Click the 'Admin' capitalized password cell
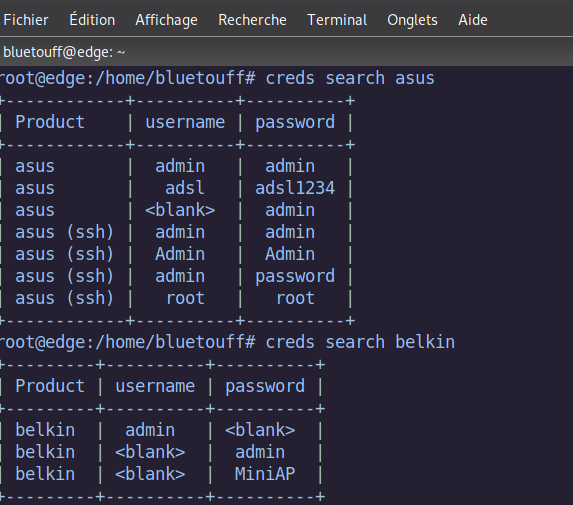This screenshot has height=505, width=573. [x=290, y=254]
